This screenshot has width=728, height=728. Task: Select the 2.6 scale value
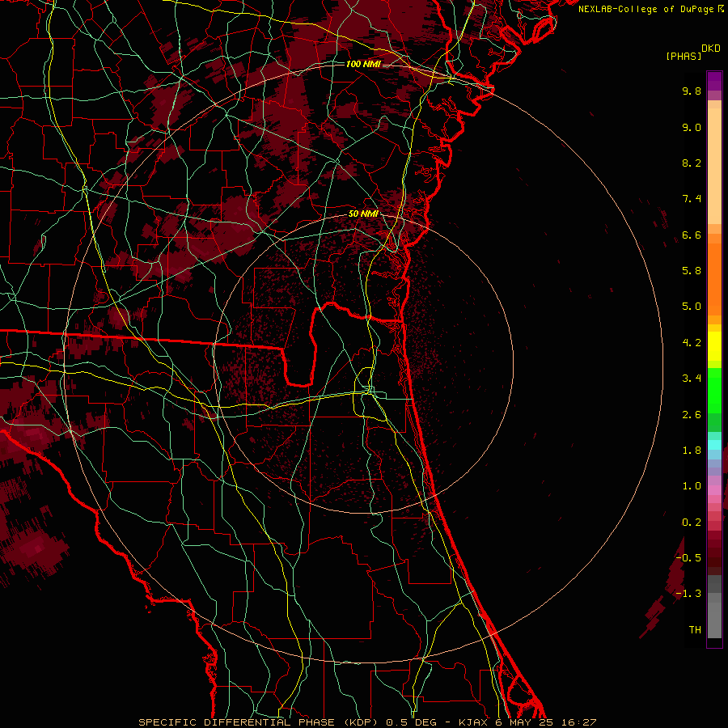click(x=692, y=414)
